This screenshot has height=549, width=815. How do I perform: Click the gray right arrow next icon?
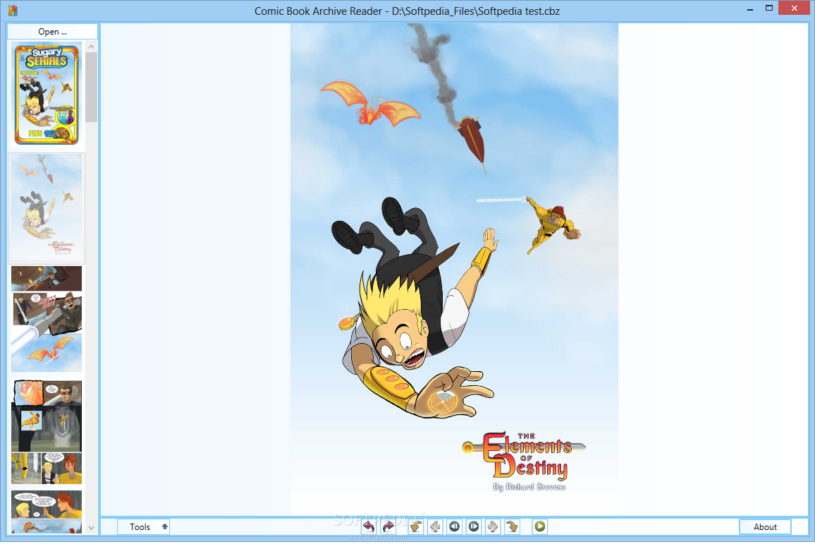point(493,527)
